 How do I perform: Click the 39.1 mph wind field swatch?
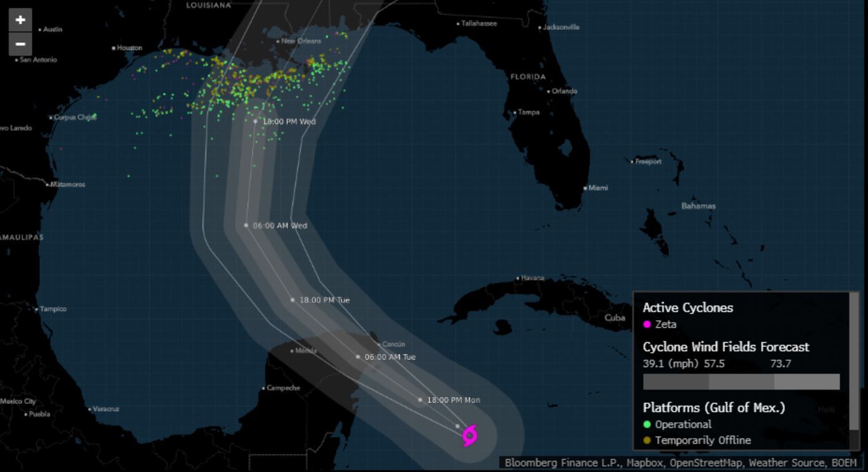(676, 382)
